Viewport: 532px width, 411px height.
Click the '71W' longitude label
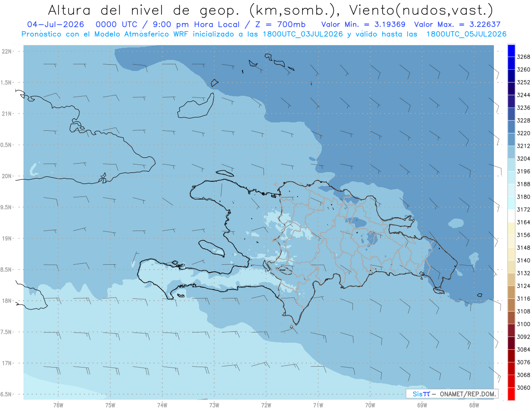click(x=318, y=405)
